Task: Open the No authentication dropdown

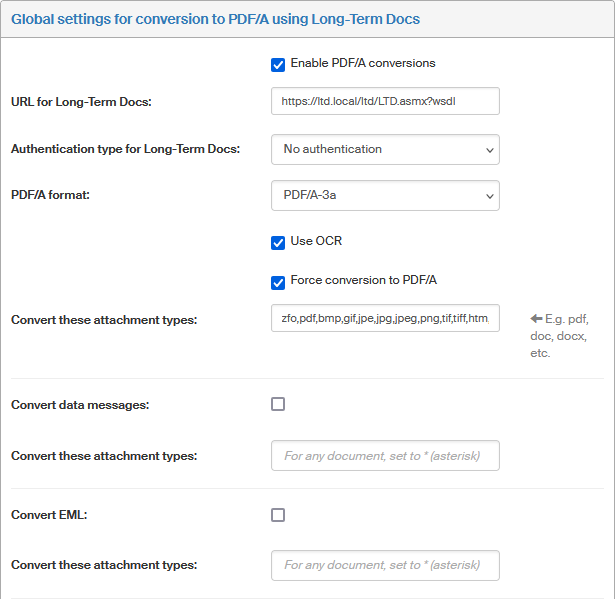Action: tap(385, 149)
